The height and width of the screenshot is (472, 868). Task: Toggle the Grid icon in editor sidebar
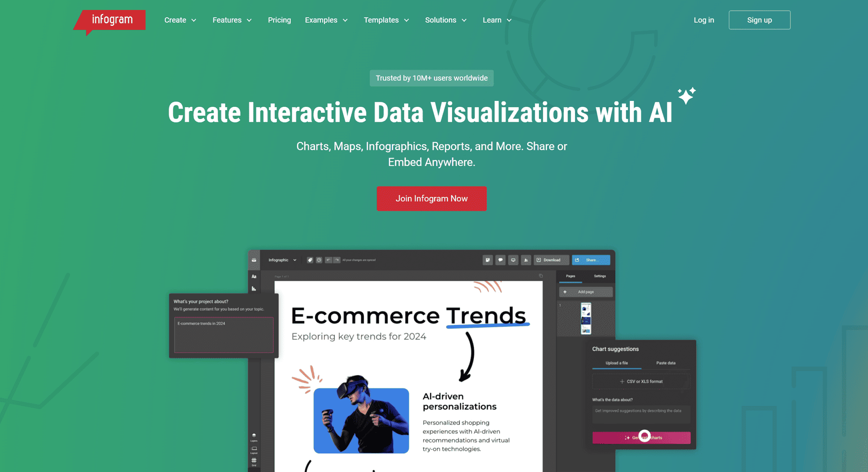pyautogui.click(x=254, y=462)
